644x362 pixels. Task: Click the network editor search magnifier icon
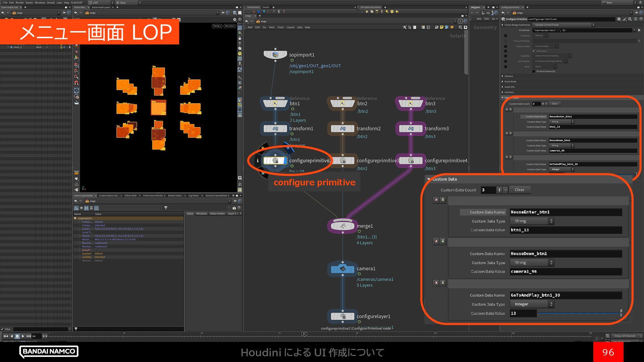point(460,27)
